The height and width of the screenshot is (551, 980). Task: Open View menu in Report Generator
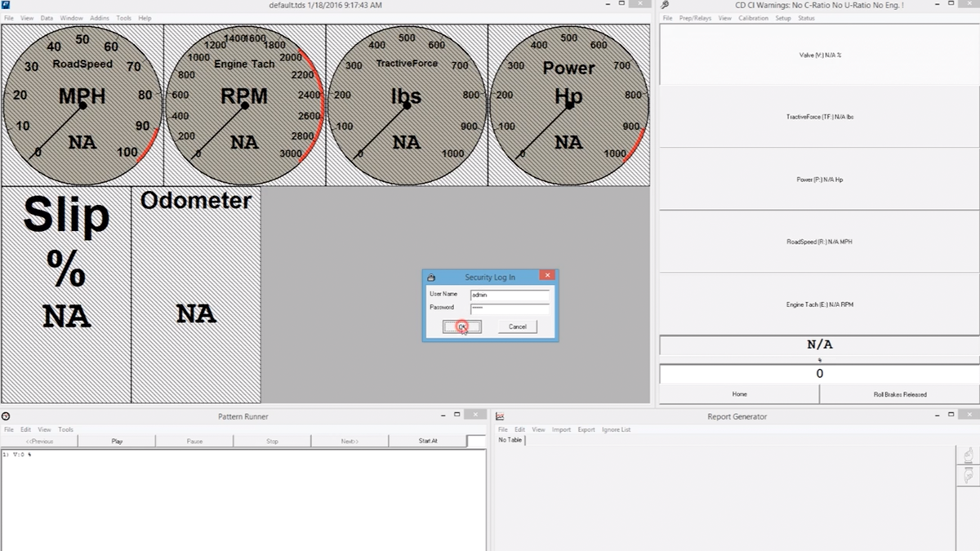point(539,429)
